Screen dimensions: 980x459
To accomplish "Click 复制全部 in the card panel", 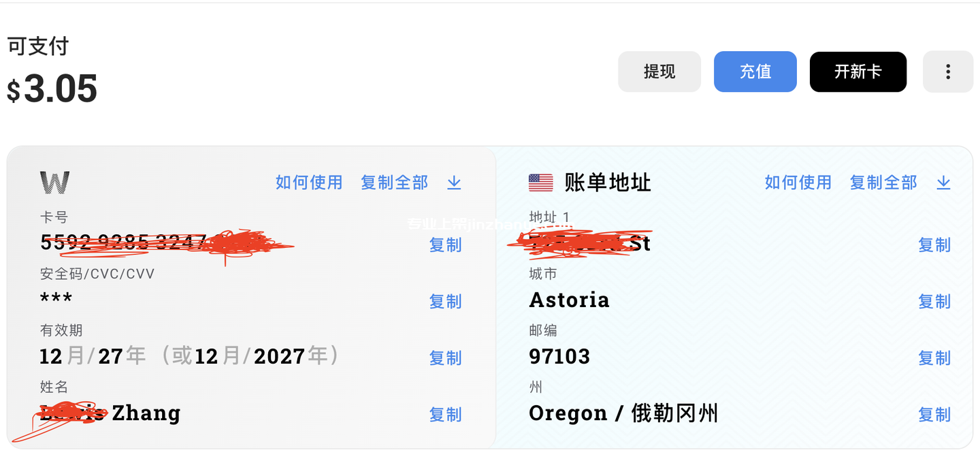I will 394,183.
